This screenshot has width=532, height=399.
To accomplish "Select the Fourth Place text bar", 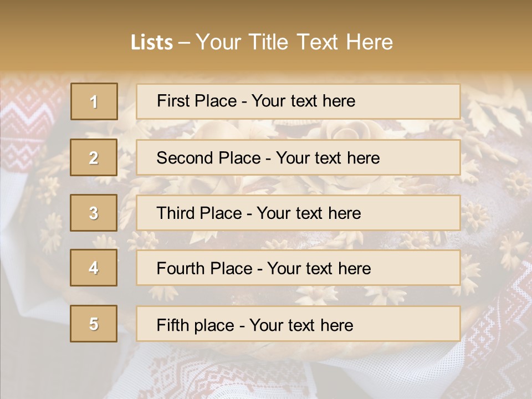I will pyautogui.click(x=298, y=268).
